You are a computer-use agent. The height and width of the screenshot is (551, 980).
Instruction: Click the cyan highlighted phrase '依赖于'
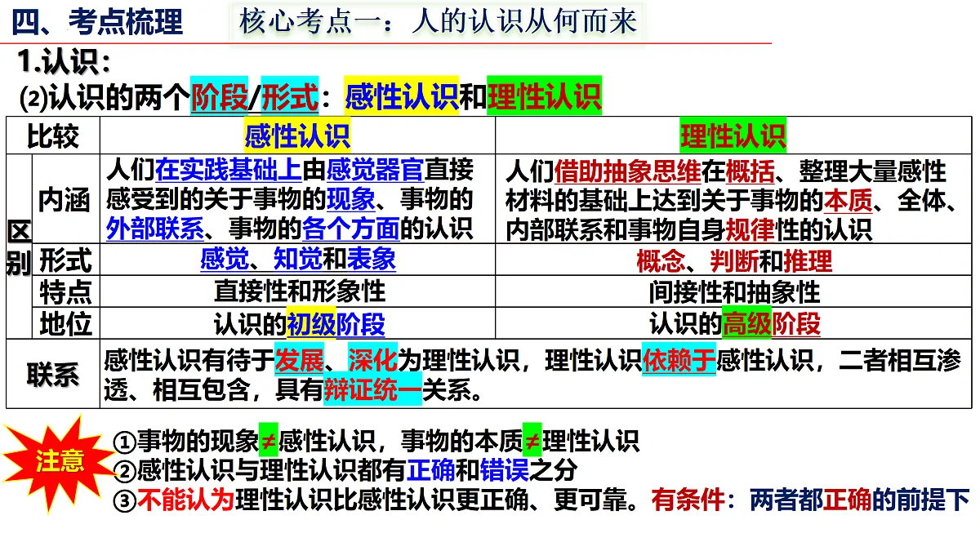(679, 360)
